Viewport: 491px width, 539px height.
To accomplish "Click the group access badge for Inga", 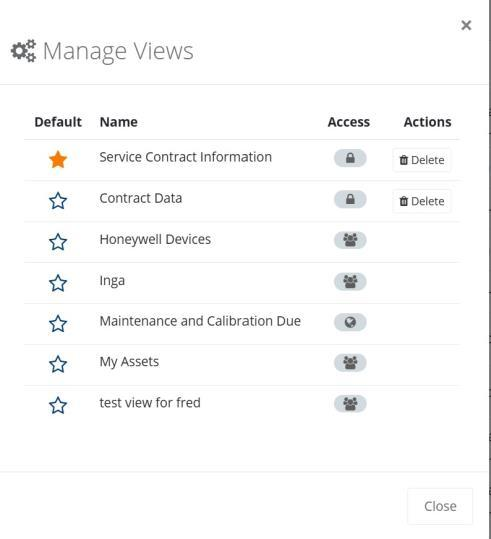I will (x=350, y=282).
